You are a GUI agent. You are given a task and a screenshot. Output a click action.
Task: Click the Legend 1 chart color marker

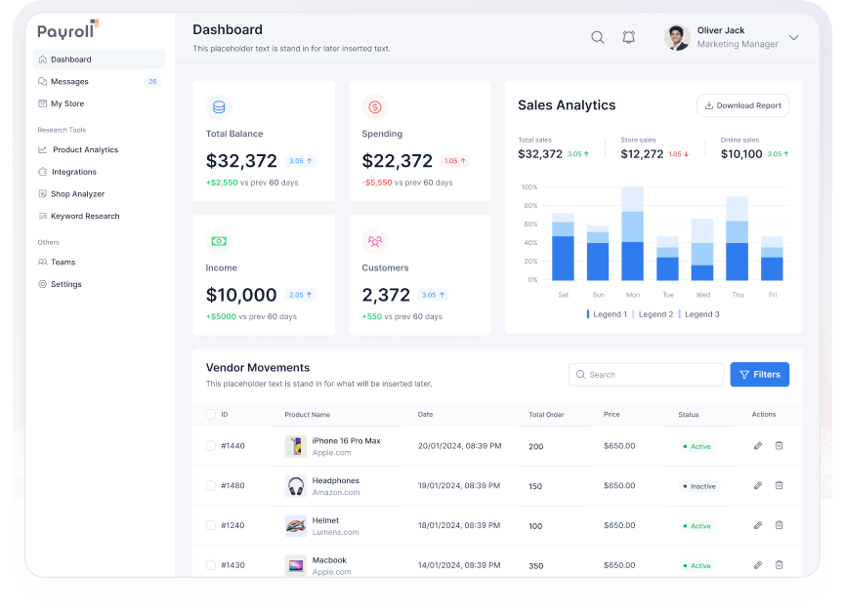(588, 314)
